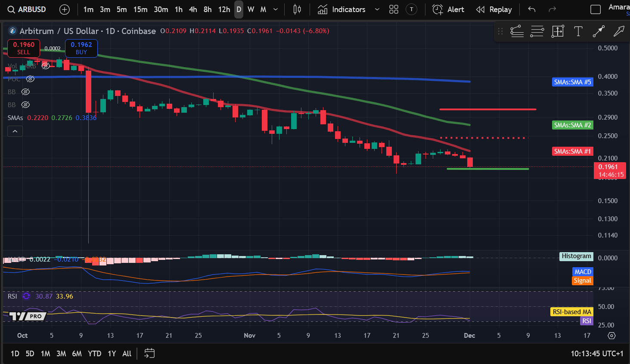Select the 1Y range tab
The image size is (630, 364).
(111, 353)
